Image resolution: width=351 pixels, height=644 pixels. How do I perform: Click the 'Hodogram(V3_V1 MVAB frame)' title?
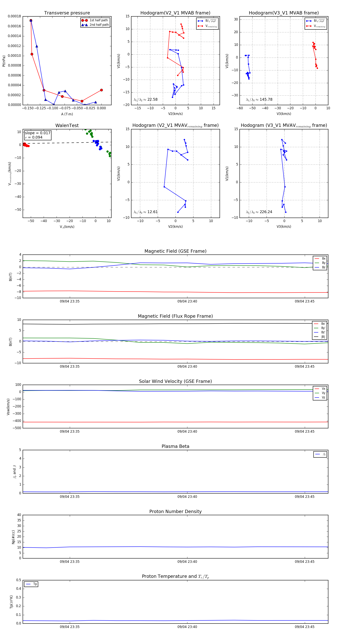284,13
